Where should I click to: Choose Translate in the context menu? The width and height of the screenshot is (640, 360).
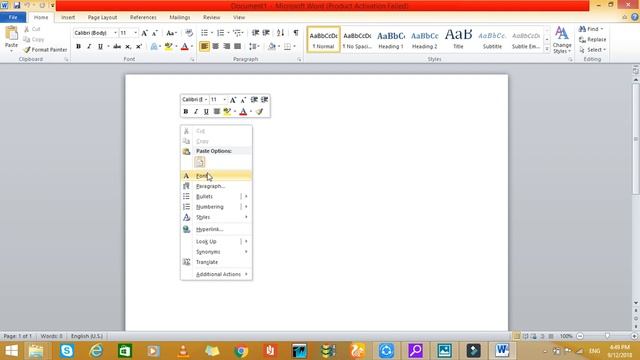point(216,262)
